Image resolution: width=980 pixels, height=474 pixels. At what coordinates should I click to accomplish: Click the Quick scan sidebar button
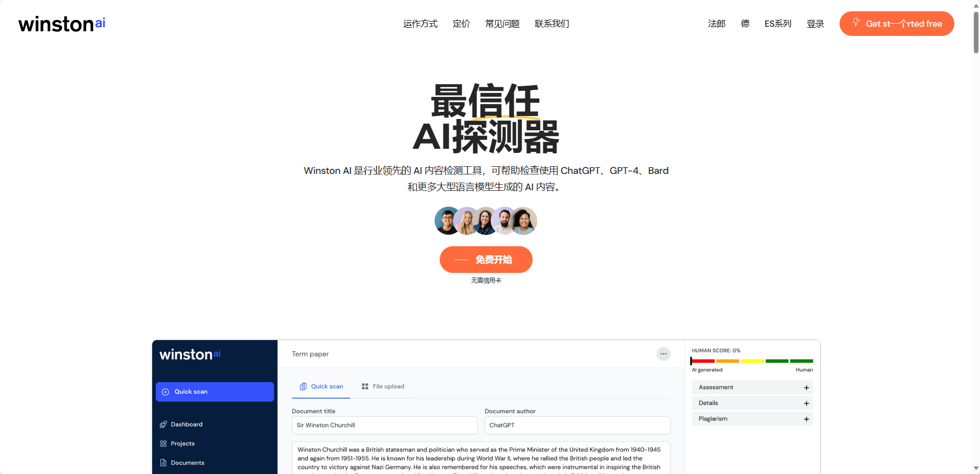(x=215, y=392)
